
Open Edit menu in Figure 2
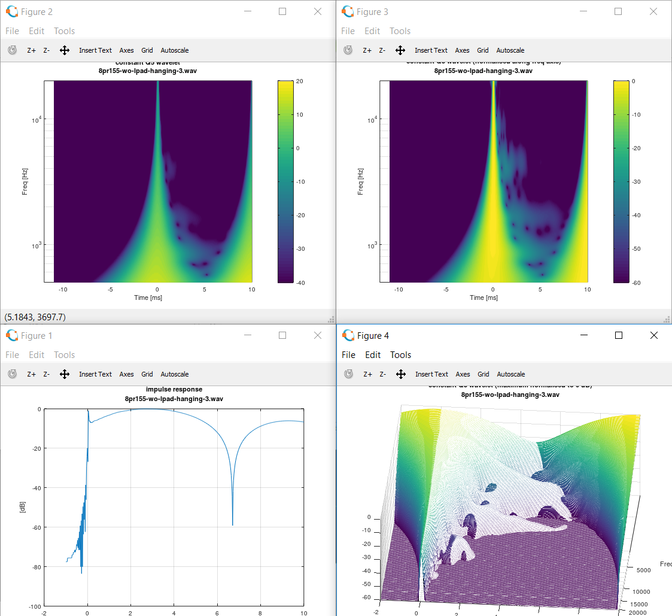point(37,31)
